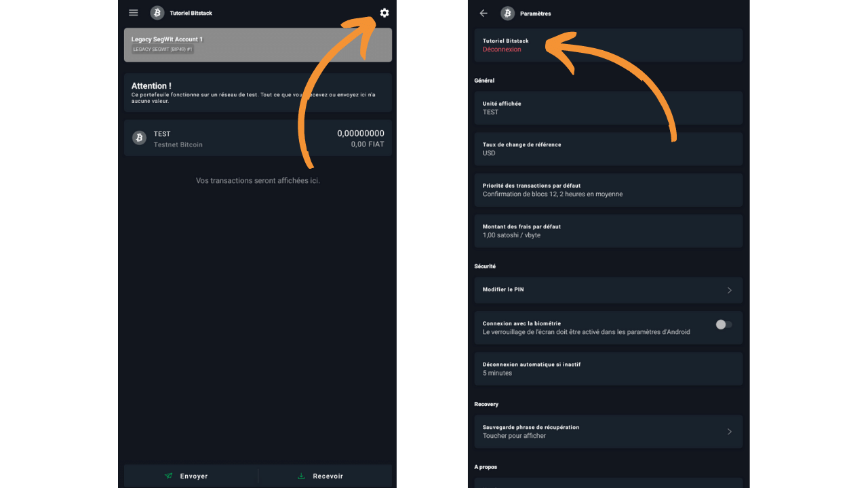Image resolution: width=868 pixels, height=488 pixels.
Task: Tap the Bitcoin logo beside Tutoriel Bitstack title
Action: click(157, 13)
